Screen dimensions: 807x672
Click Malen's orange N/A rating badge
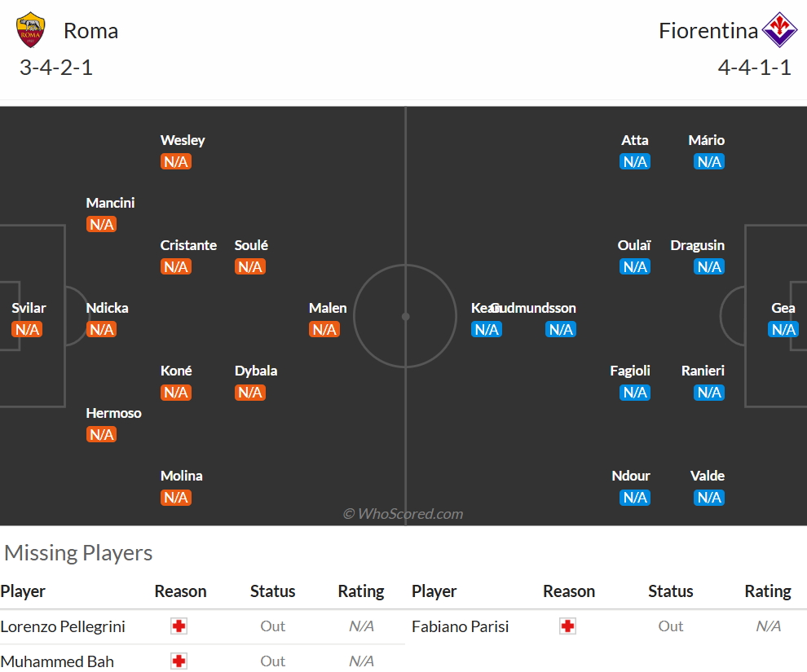click(x=324, y=330)
